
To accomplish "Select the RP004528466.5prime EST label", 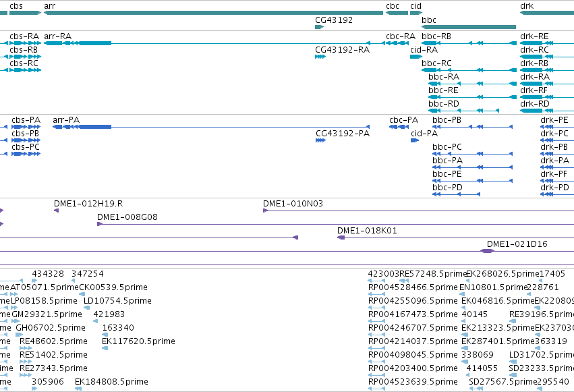I will tap(413, 287).
